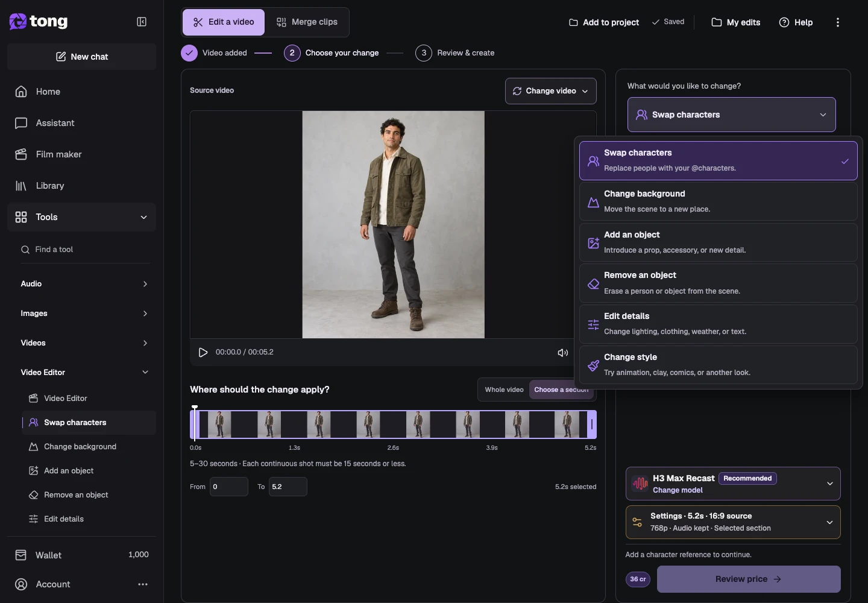This screenshot has height=603, width=868.
Task: Choose Add an object from the dropdown list
Action: 718,242
